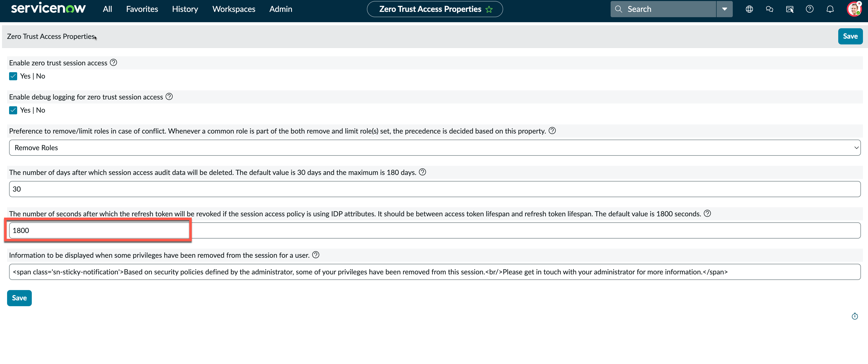The width and height of the screenshot is (868, 364).
Task: Open the UI inspector icon in header
Action: point(790,9)
